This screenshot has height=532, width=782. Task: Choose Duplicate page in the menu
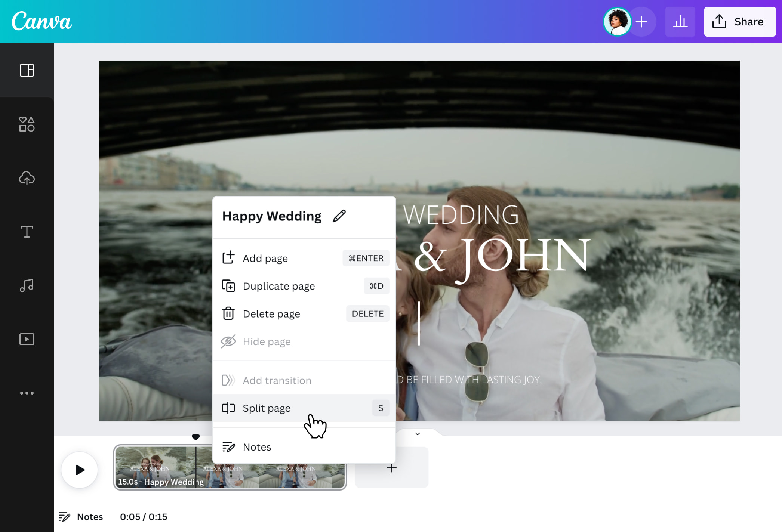[x=278, y=286]
